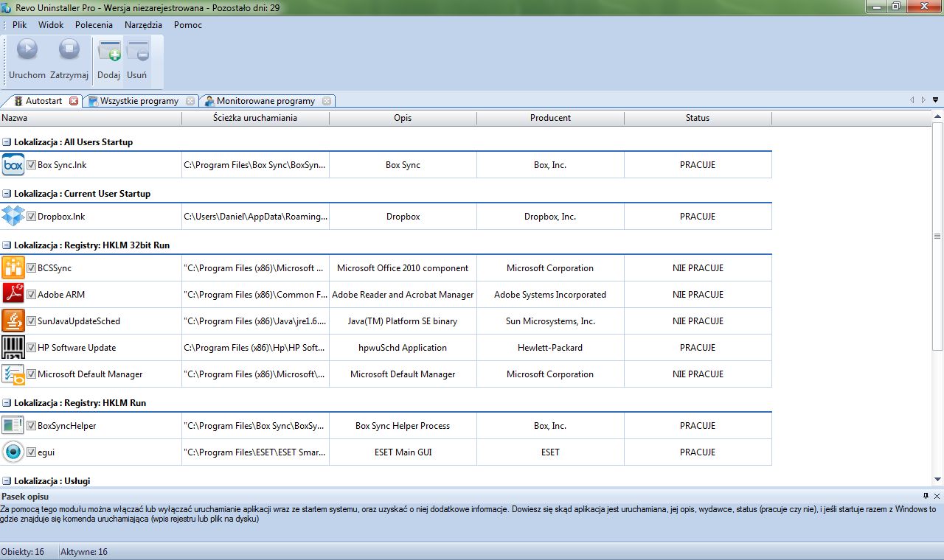The height and width of the screenshot is (560, 944).
Task: Sort by the Nazwa column header
Action: click(91, 118)
